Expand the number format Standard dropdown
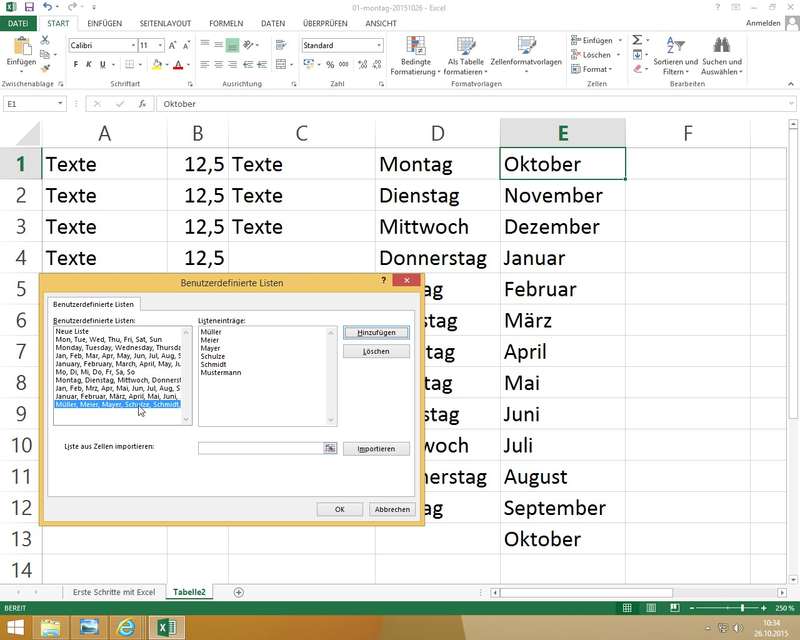 (x=379, y=46)
